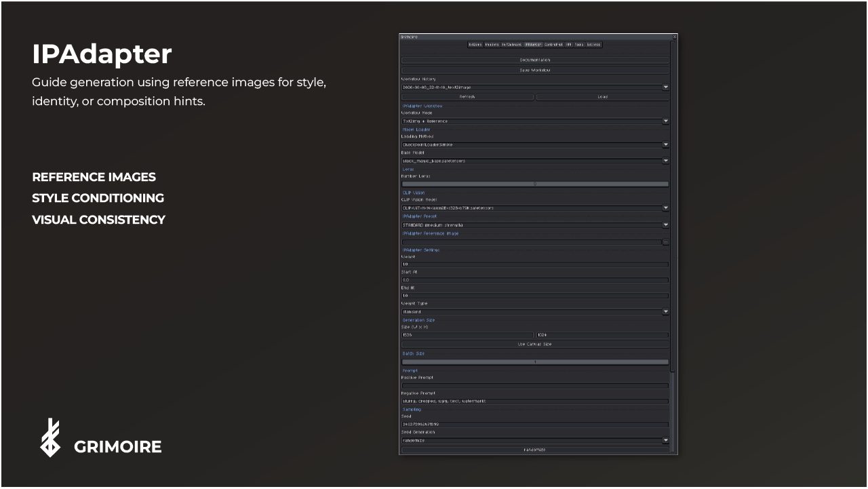Click the Load workflow button

tap(602, 97)
